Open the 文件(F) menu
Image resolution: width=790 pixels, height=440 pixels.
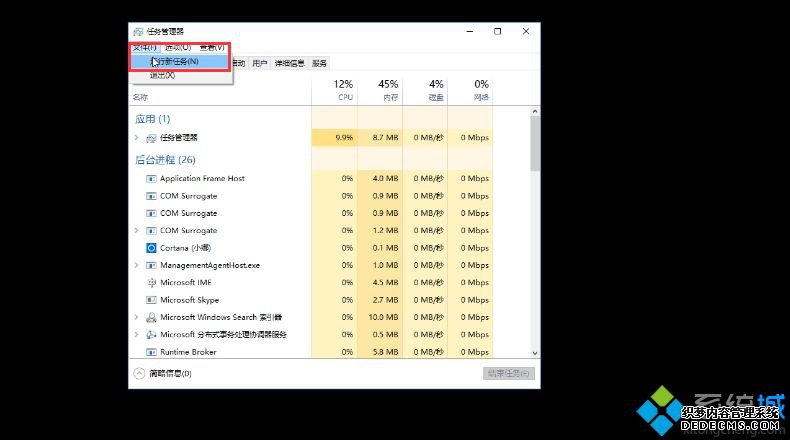pyautogui.click(x=145, y=47)
